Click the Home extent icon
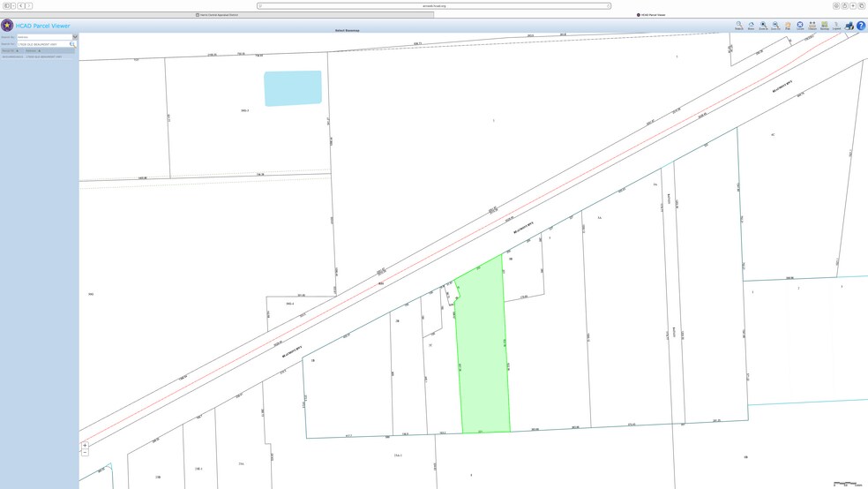The height and width of the screenshot is (489, 868). pos(752,26)
